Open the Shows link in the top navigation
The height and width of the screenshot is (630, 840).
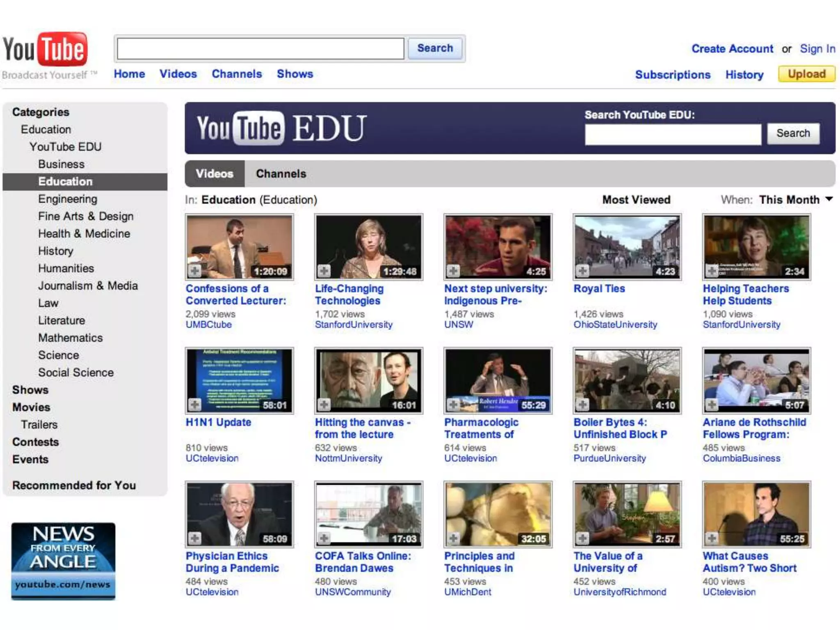pyautogui.click(x=295, y=74)
